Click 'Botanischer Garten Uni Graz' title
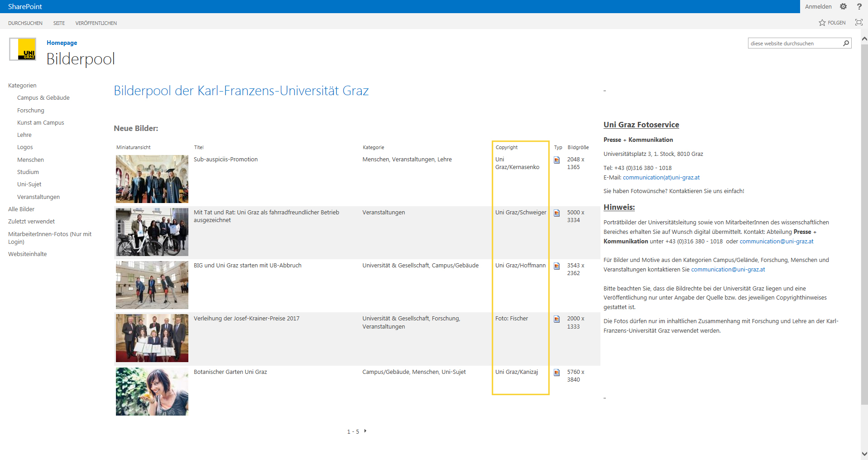Screen dimensions: 868x460 tap(230, 372)
